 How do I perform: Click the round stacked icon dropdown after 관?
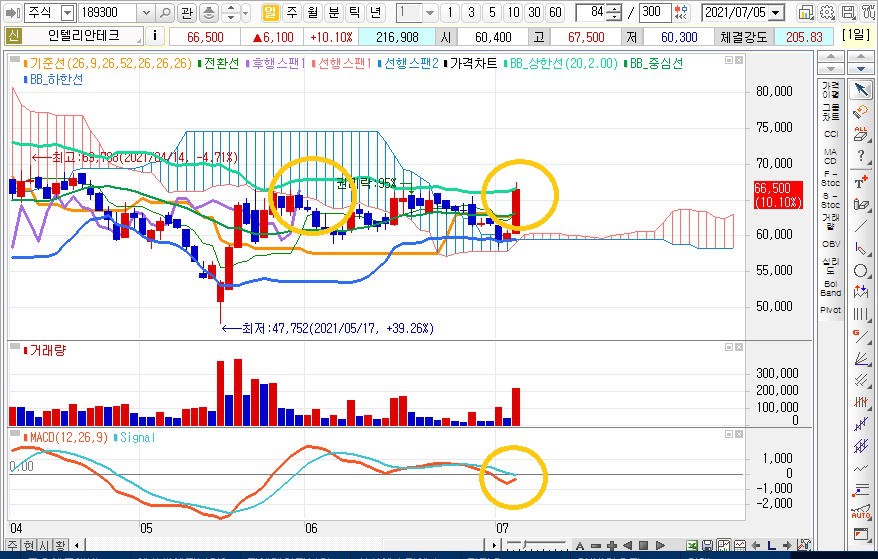click(209, 12)
